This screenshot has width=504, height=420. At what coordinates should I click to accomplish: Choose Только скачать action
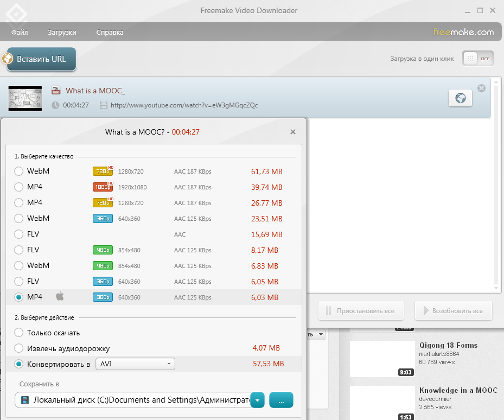tap(18, 333)
